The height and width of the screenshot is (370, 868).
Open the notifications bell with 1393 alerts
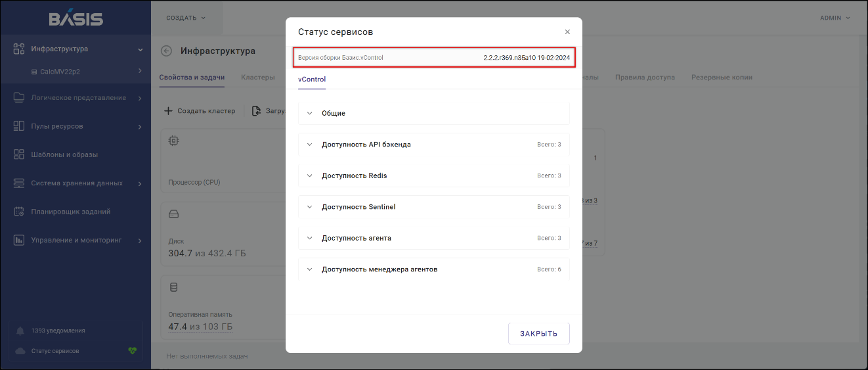click(20, 331)
